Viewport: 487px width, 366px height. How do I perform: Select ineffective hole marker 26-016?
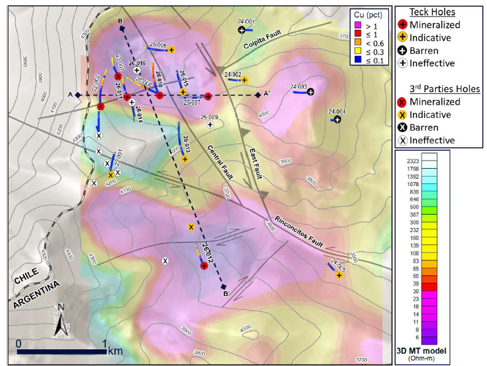pyautogui.click(x=137, y=70)
